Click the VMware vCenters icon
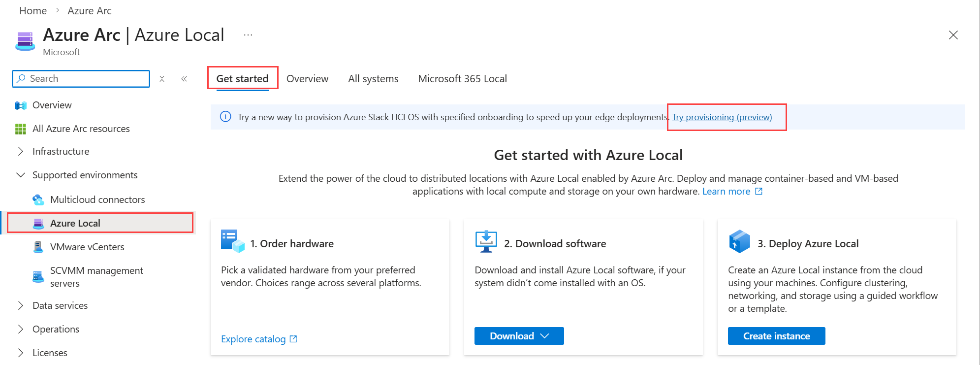The width and height of the screenshot is (980, 365). point(38,247)
